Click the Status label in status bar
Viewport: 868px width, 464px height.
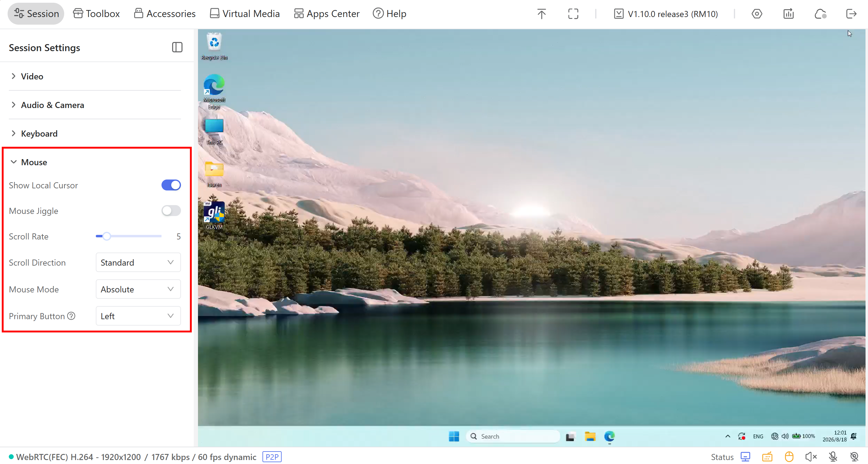tap(722, 457)
